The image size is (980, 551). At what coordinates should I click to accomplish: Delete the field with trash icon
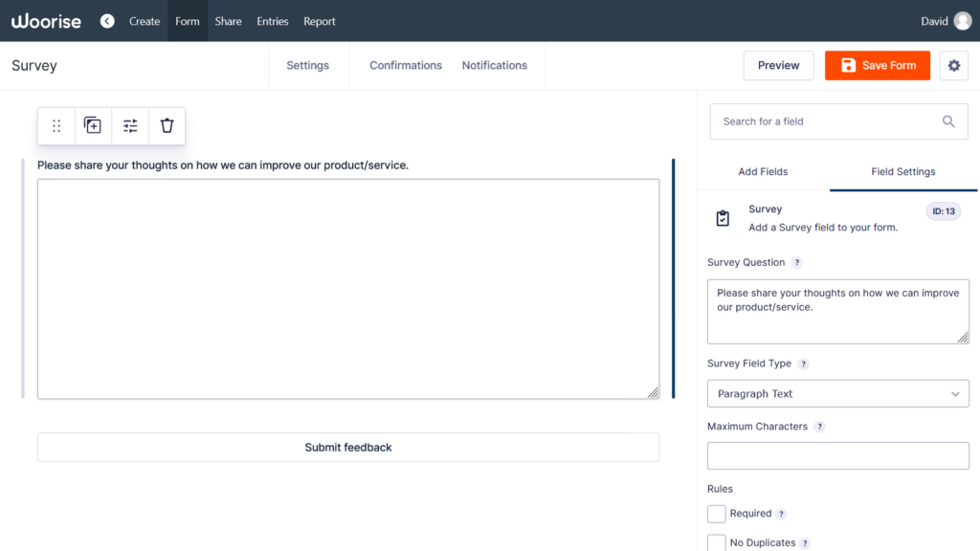pyautogui.click(x=167, y=125)
